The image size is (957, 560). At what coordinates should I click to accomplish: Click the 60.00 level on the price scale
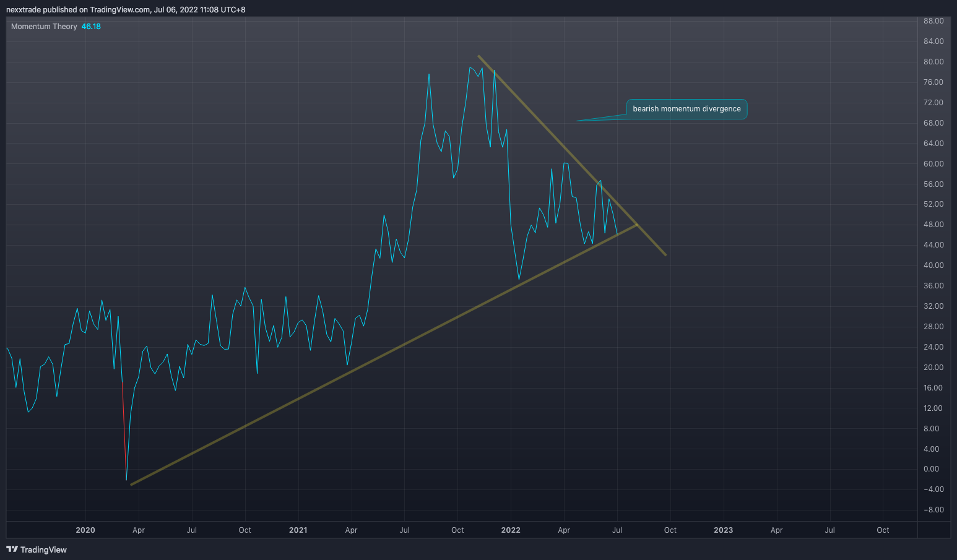tap(933, 164)
